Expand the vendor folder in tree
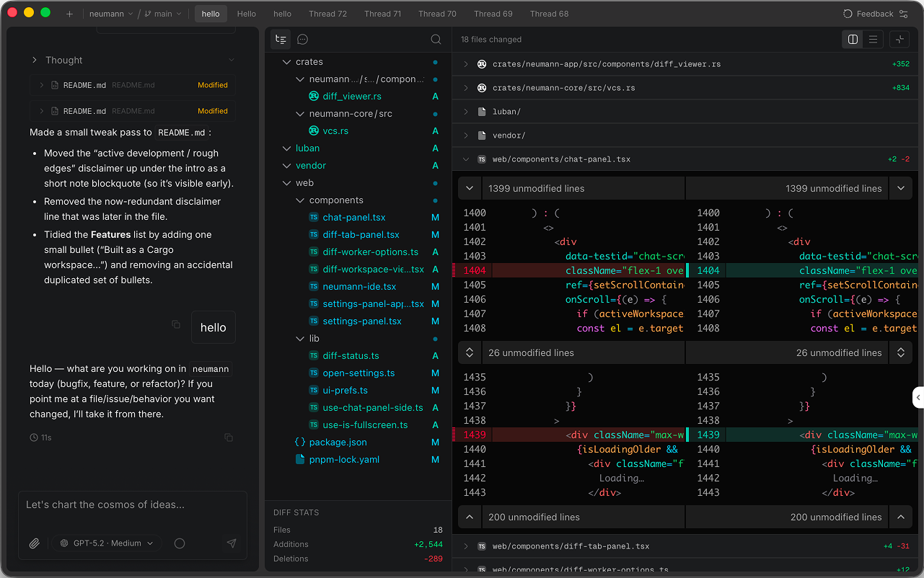The image size is (924, 578). (286, 166)
